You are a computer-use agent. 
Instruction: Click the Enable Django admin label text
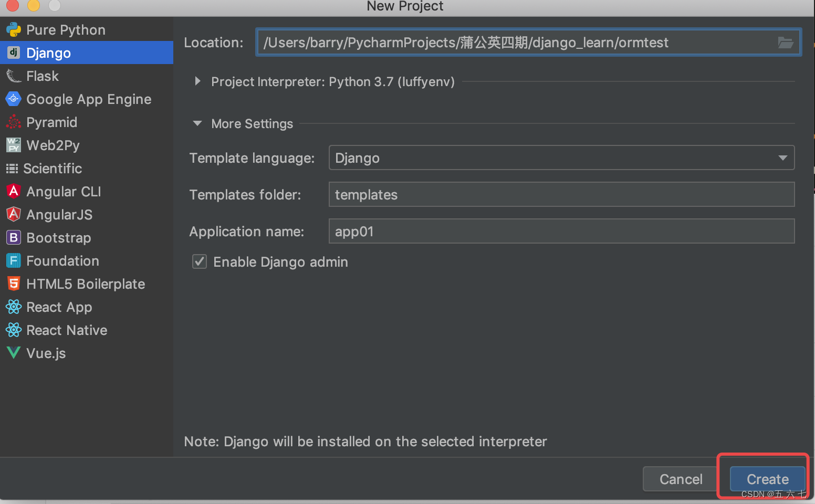coord(280,262)
